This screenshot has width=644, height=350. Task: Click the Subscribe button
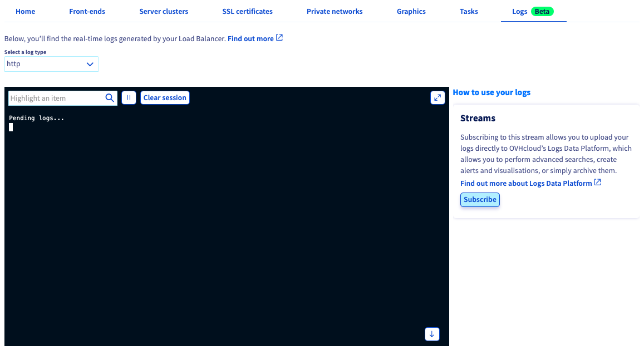point(480,200)
